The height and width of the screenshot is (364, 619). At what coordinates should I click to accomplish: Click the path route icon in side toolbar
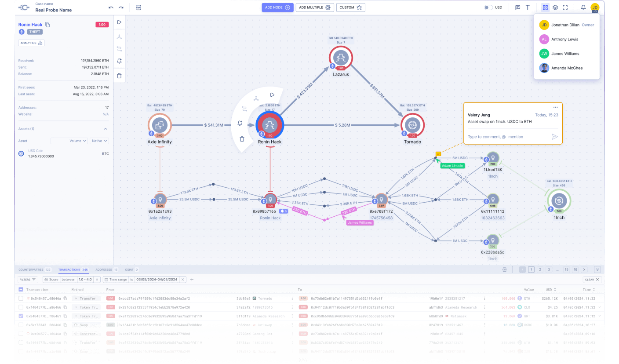[x=119, y=49]
